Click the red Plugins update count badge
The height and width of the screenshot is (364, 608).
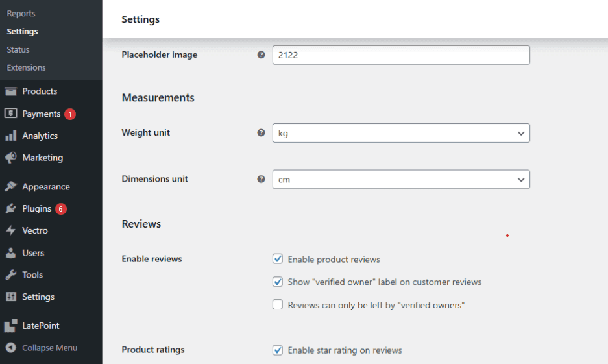tap(61, 209)
